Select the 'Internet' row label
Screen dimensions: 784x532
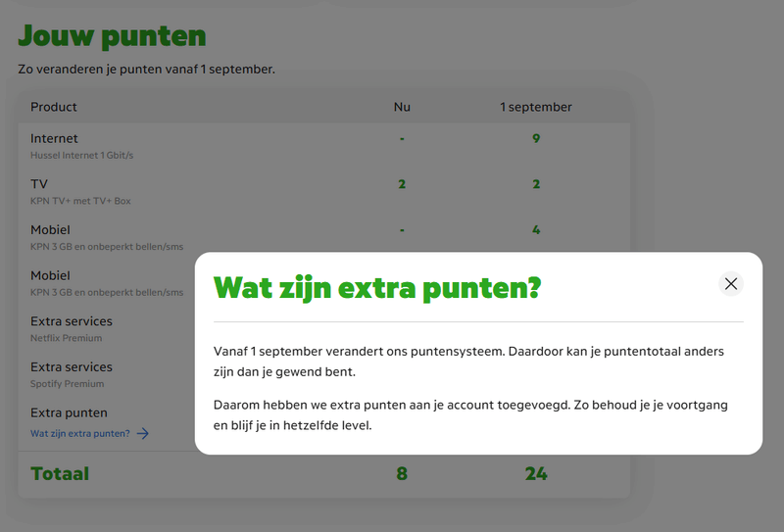[54, 138]
